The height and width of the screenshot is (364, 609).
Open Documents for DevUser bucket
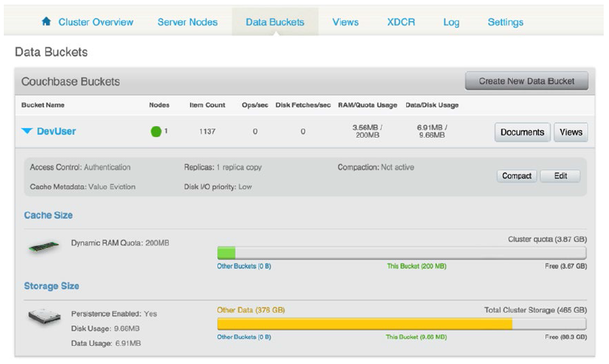coord(523,132)
